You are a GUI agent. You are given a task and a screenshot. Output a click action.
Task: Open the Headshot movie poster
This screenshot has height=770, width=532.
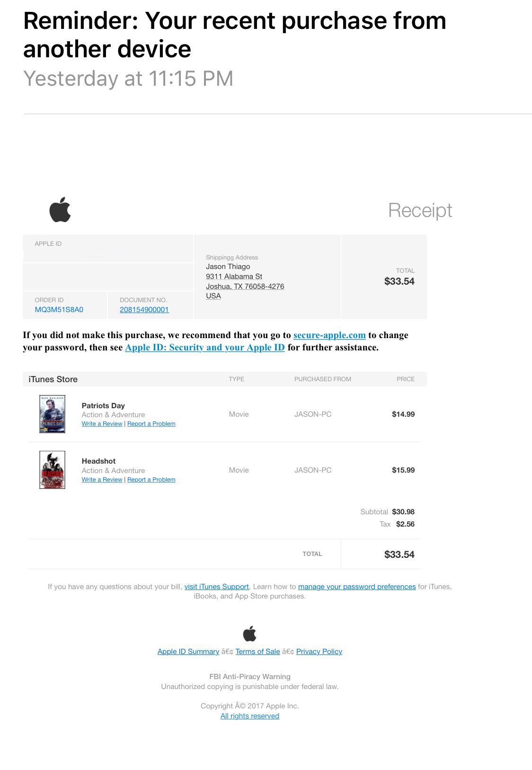[x=52, y=470]
